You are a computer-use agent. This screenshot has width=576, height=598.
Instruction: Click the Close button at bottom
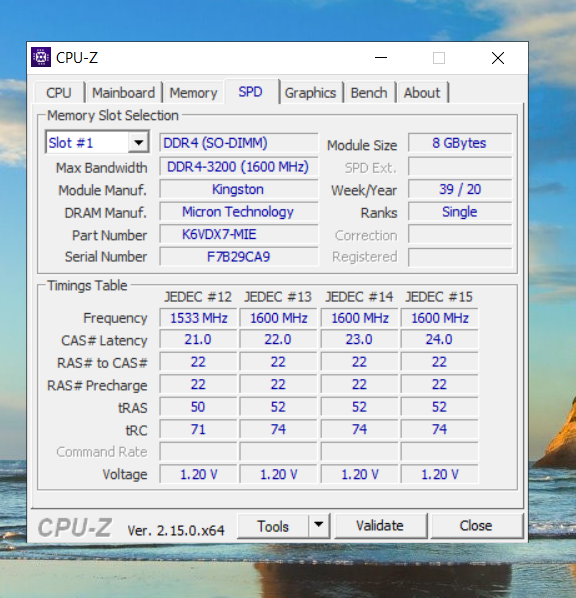[x=476, y=526]
